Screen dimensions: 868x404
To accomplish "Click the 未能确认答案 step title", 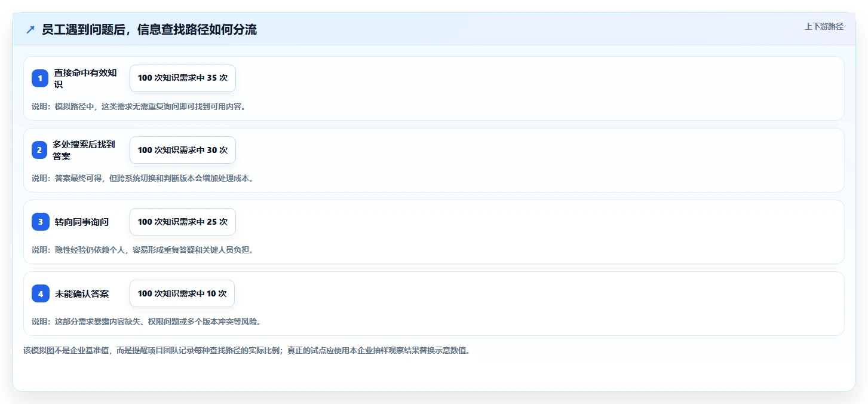I will coord(82,293).
